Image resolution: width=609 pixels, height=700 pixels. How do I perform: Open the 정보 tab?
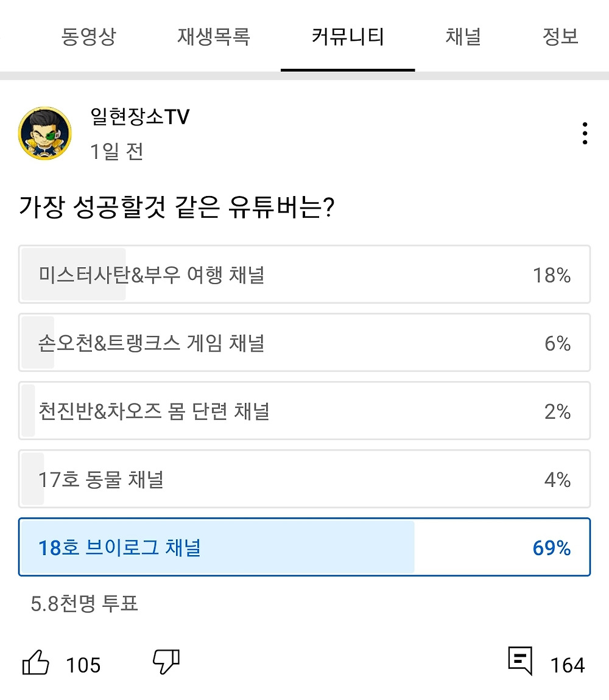click(560, 37)
